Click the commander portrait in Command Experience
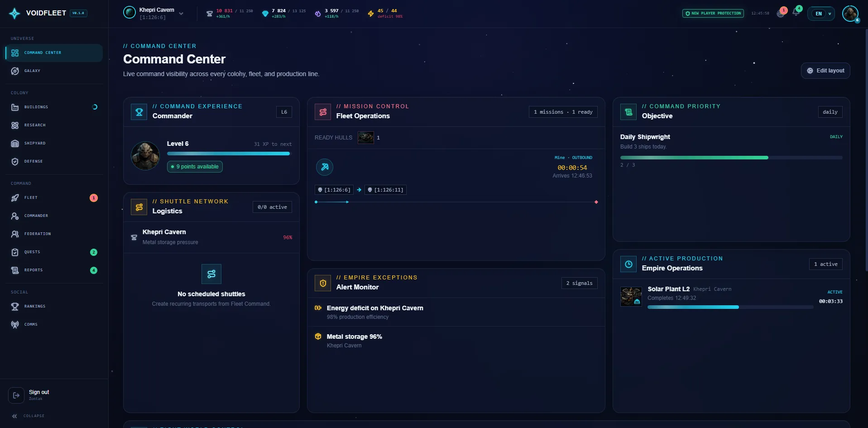Viewport: 868px width, 428px height. pos(145,156)
